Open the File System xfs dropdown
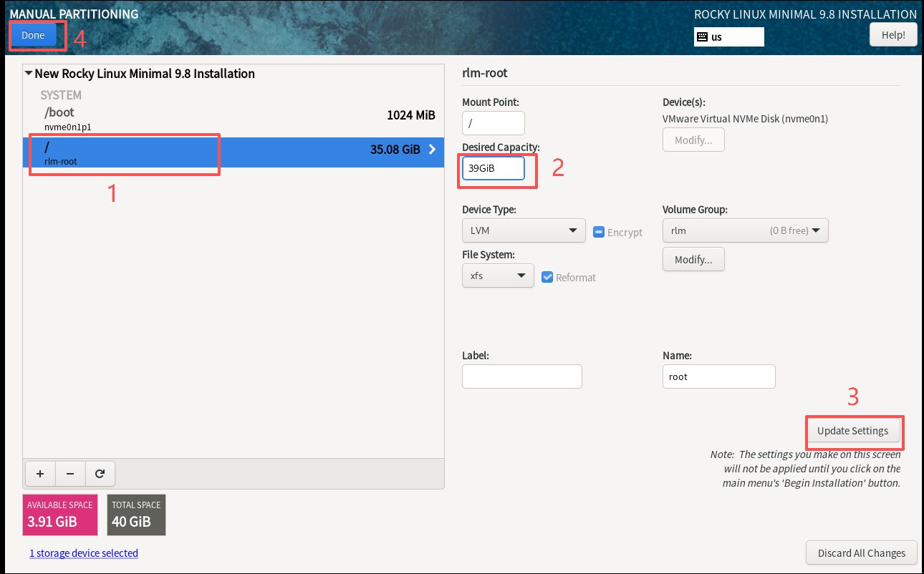The image size is (924, 574). pos(498,276)
